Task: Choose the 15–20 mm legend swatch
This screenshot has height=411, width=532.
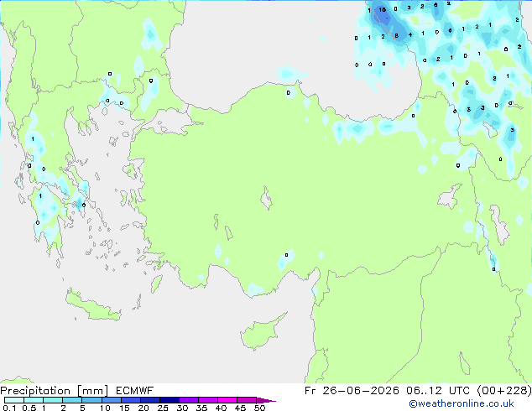Action: point(131,400)
